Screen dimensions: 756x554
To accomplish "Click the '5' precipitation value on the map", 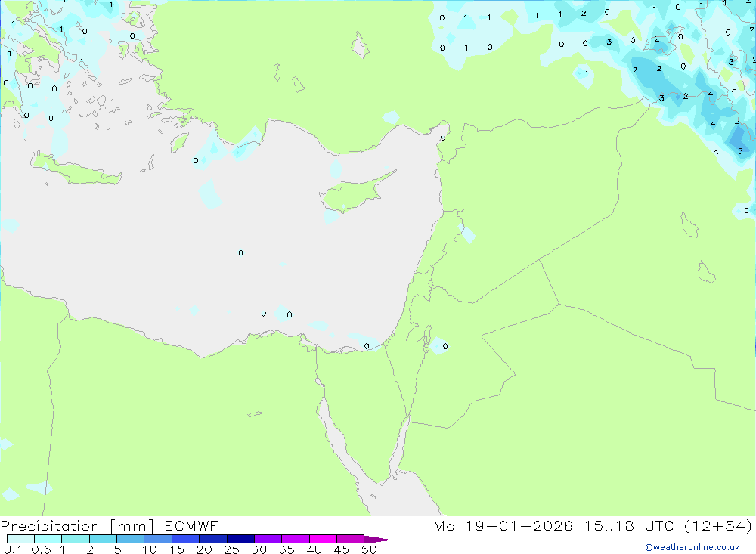I will [x=740, y=151].
